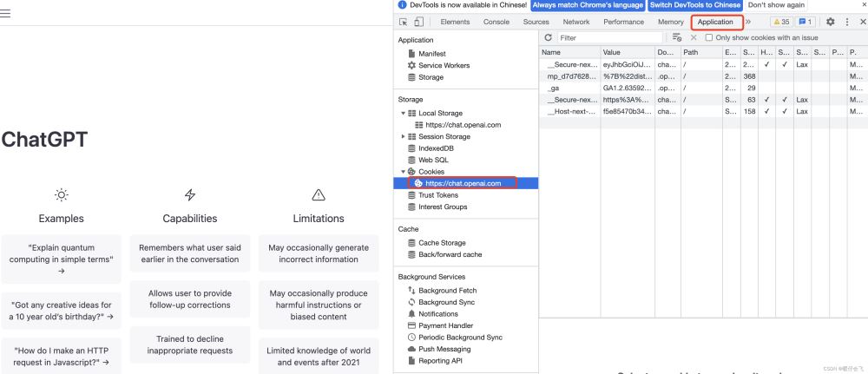The image size is (868, 374).
Task: Click the 1 message issues badge
Action: tap(805, 23)
